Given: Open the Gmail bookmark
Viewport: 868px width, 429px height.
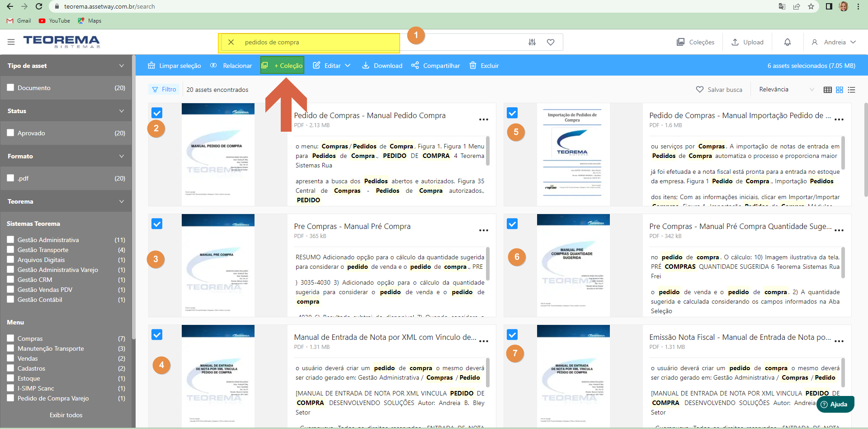Looking at the screenshot, I should click(x=19, y=21).
